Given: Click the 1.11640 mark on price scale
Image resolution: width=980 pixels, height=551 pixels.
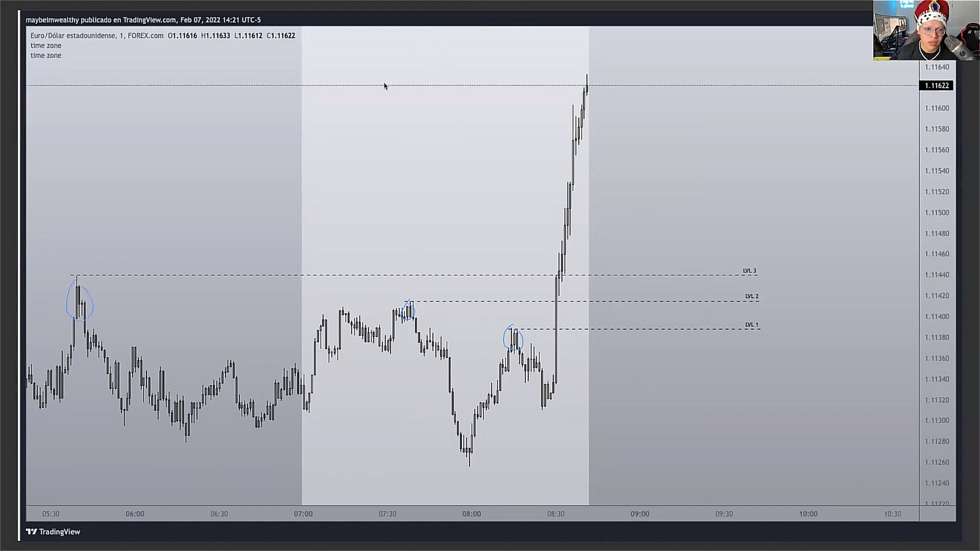Looking at the screenshot, I should point(937,67).
